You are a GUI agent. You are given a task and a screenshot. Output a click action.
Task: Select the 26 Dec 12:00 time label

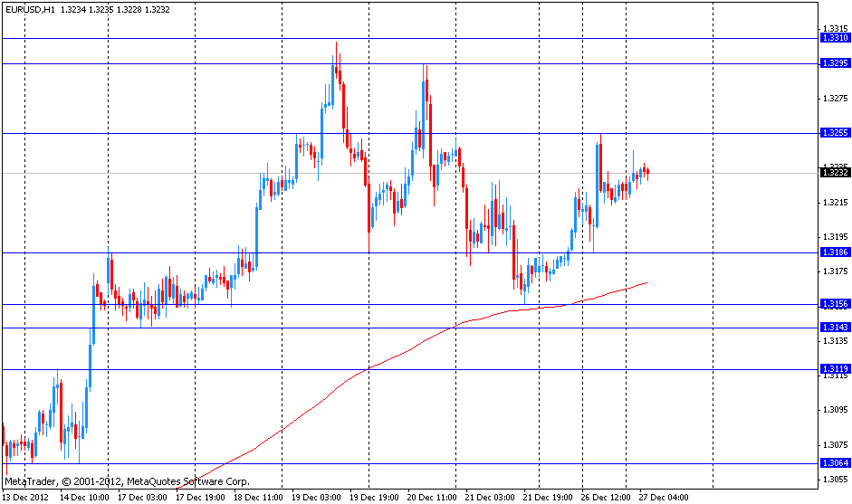(x=606, y=497)
